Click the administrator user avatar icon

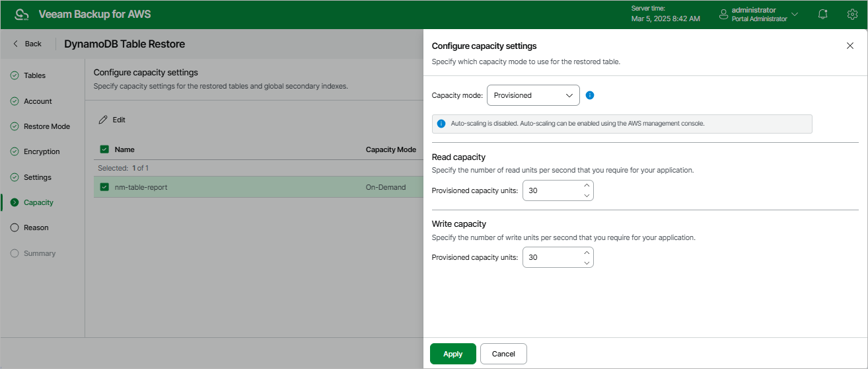[x=724, y=14]
